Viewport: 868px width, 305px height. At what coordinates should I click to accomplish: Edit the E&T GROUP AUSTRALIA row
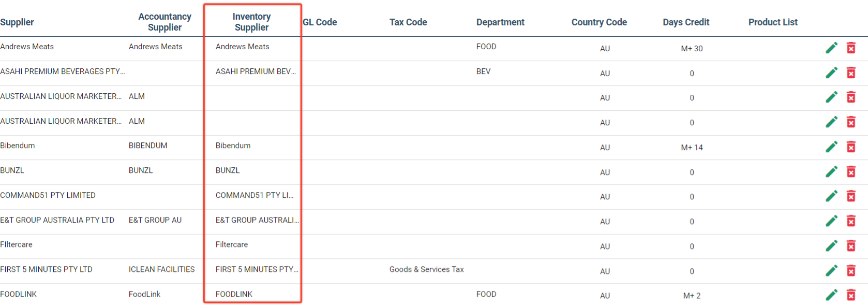(x=831, y=221)
